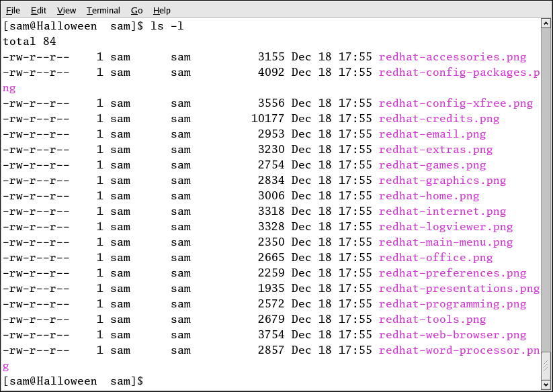The image size is (553, 392).
Task: Click the redhat-email.png filename
Action: pyautogui.click(x=432, y=134)
